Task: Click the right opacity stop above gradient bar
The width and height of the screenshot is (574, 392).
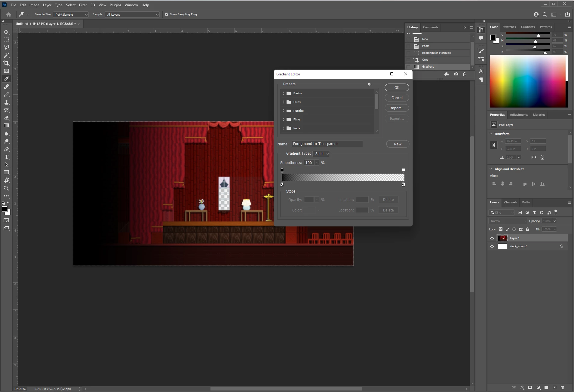Action: [x=404, y=170]
